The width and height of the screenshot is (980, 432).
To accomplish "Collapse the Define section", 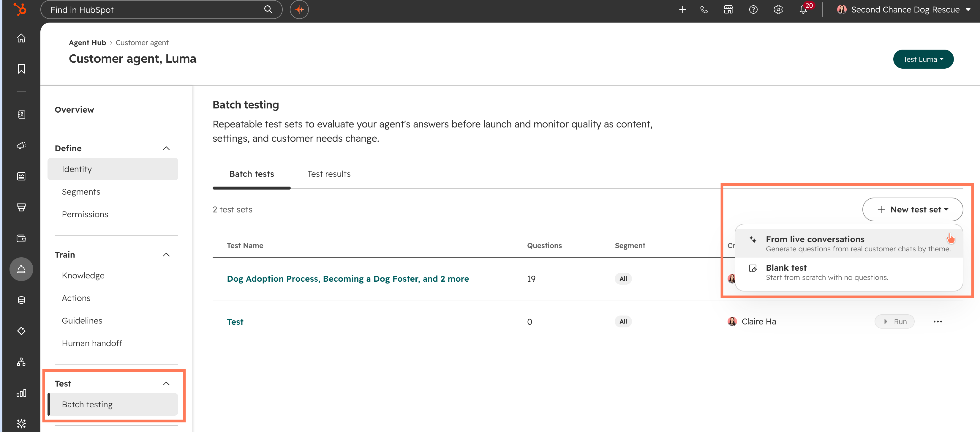I will 166,148.
